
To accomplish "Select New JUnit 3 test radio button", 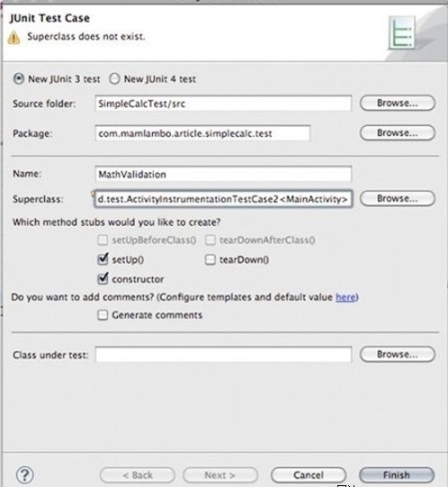I will point(18,79).
